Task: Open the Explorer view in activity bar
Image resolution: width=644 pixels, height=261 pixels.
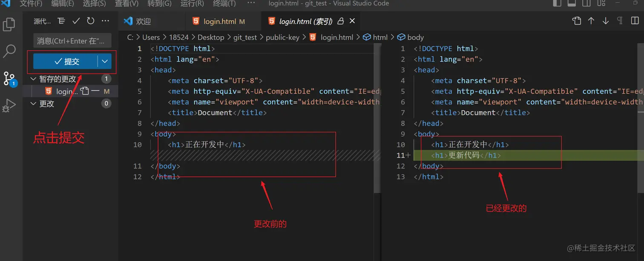Action: 9,24
